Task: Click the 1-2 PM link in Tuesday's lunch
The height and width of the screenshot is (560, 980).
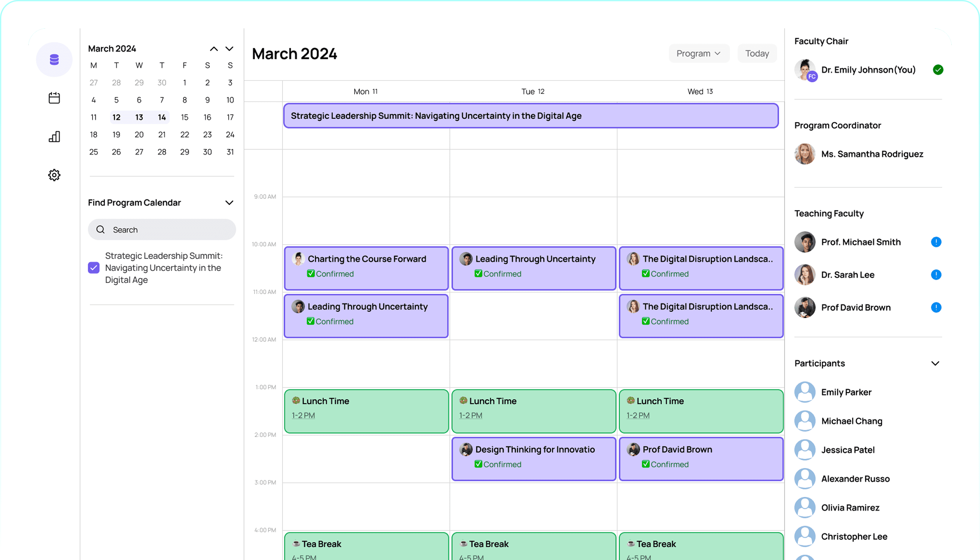Action: pyautogui.click(x=471, y=415)
